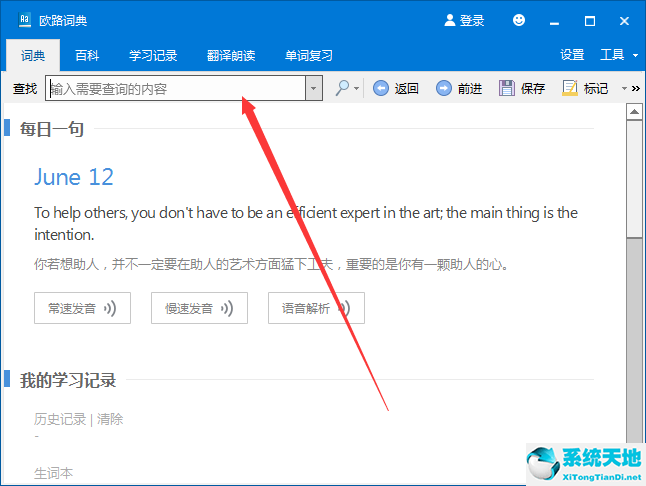Click the 清除 clear history link
Image resolution: width=646 pixels, height=486 pixels.
(x=110, y=419)
